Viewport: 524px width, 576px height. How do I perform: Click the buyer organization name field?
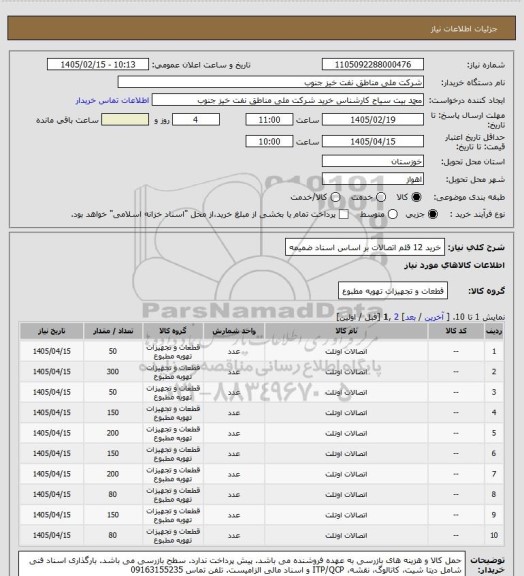coord(270,82)
